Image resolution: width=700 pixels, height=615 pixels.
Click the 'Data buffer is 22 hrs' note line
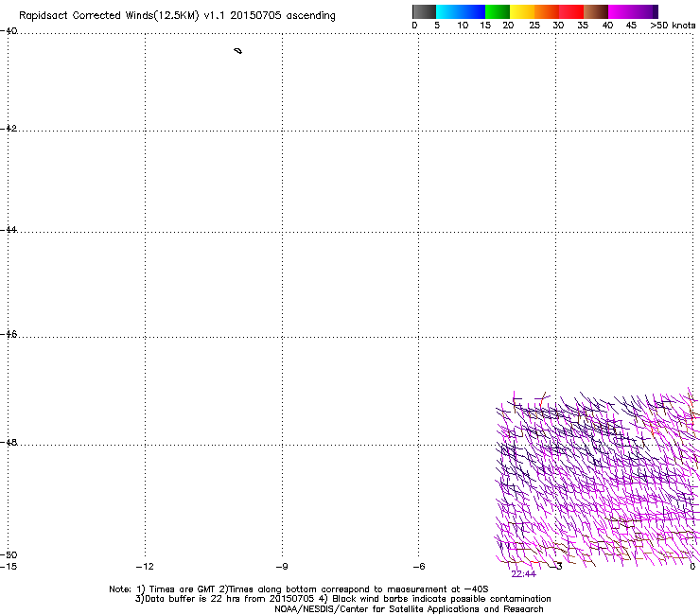[x=342, y=599]
